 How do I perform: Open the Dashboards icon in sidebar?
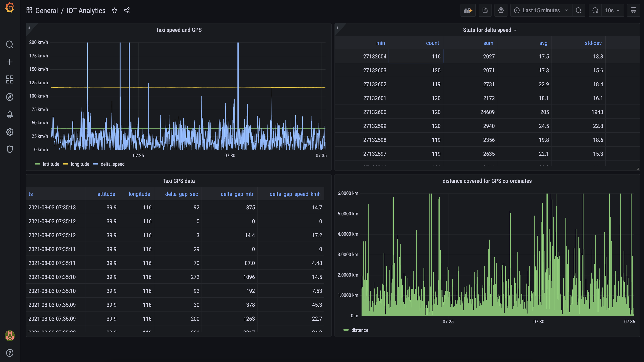(x=9, y=80)
